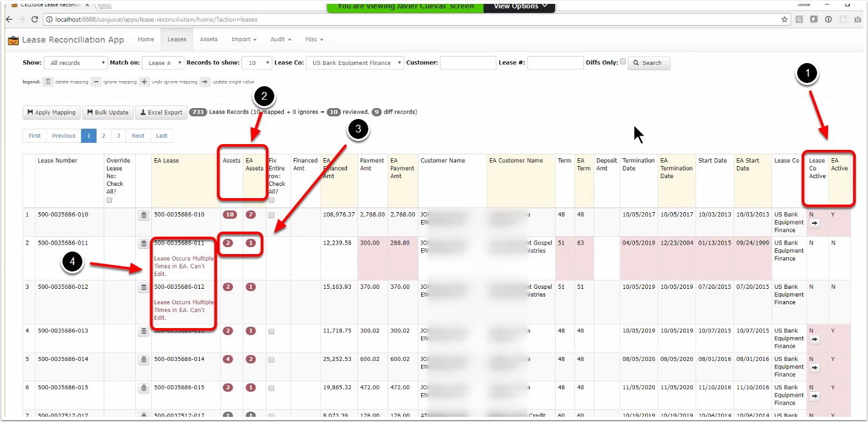This screenshot has width=868, height=422.
Task: Go to page 3 in pagination
Action: 118,136
